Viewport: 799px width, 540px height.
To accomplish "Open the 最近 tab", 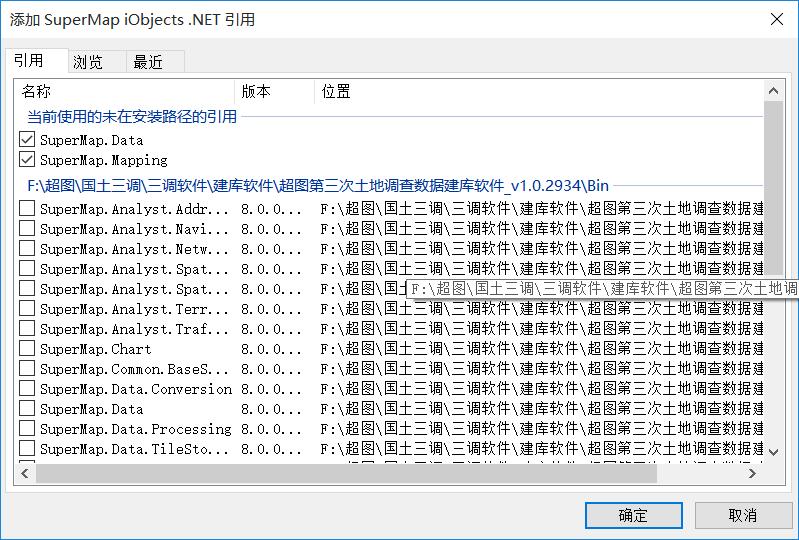I will click(155, 62).
